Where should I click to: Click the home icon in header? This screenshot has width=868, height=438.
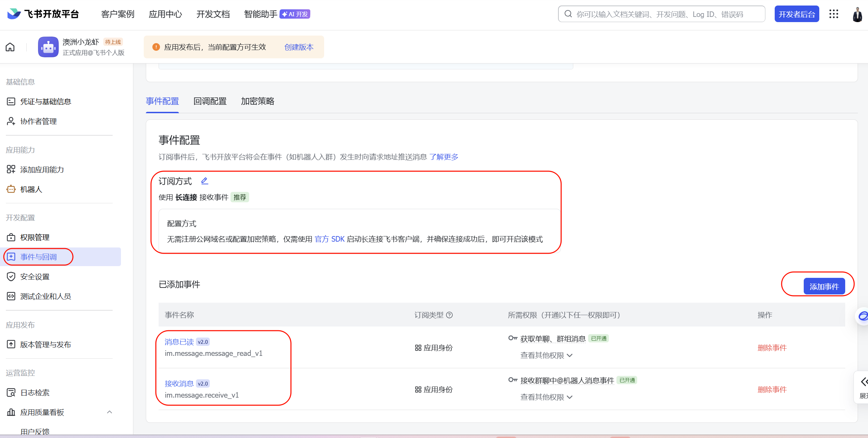coord(10,47)
